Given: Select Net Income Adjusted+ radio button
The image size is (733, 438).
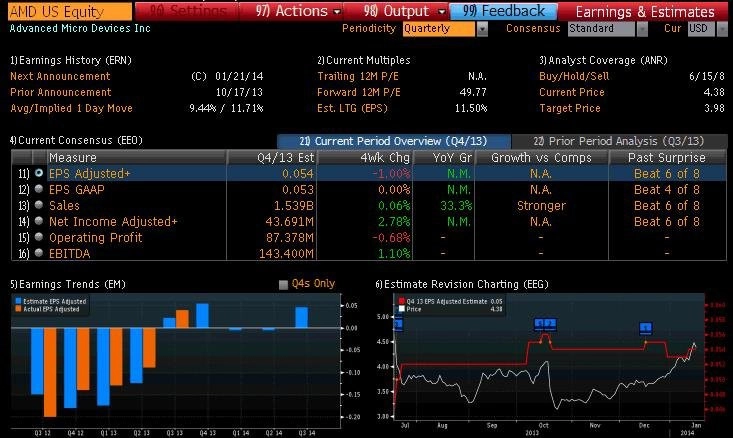Looking at the screenshot, I should [x=39, y=221].
